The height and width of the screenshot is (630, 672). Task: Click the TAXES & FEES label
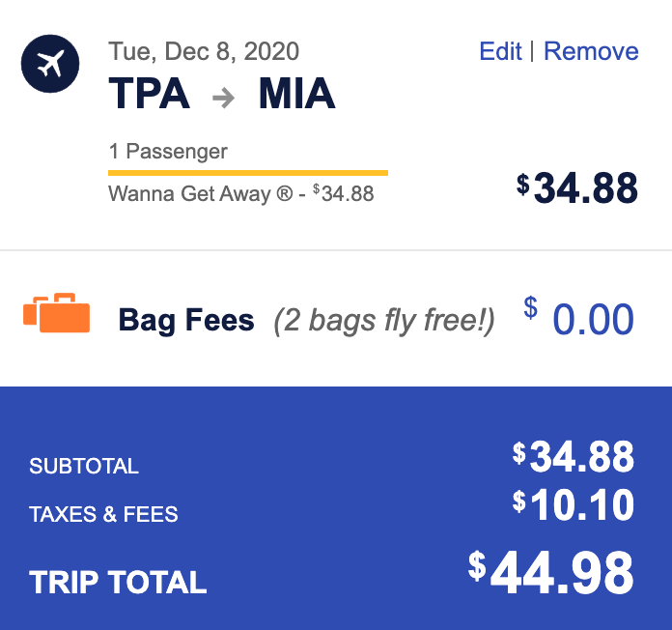pos(103,514)
